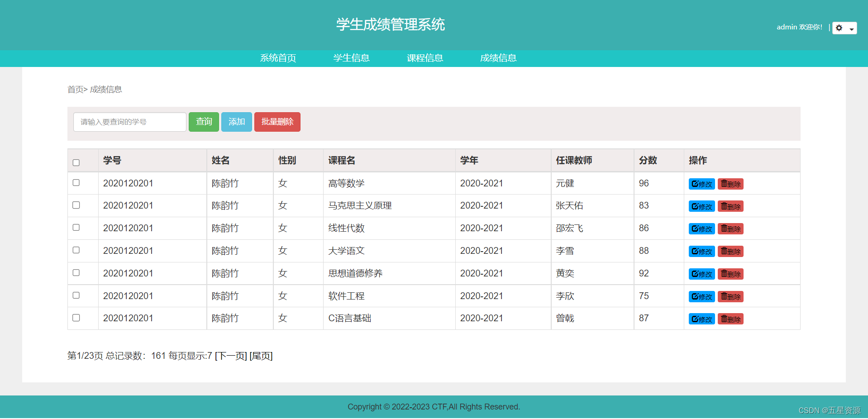The image size is (868, 419).
Task: Check the 高等数学 row checkbox
Action: tap(76, 182)
